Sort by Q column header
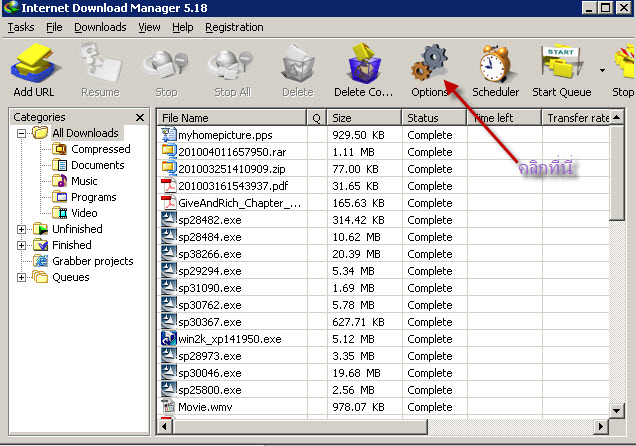Viewport: 636px width, 446px height. [x=316, y=118]
